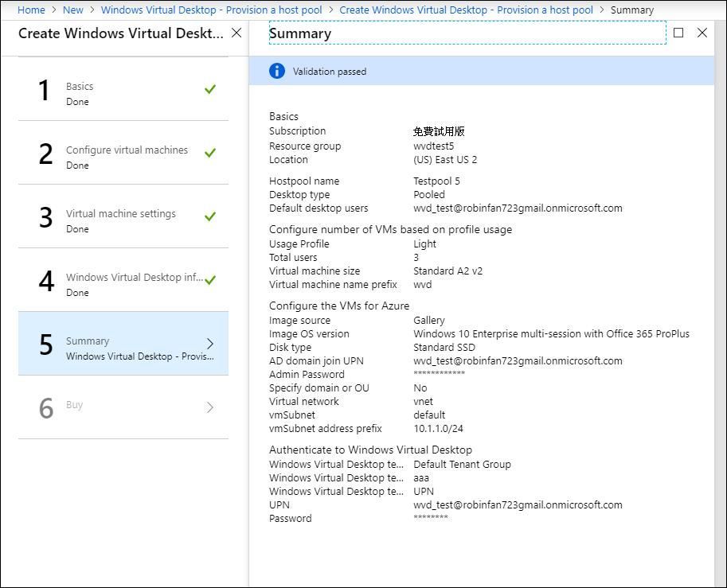Viewport: 727px width, 588px height.
Task: Open step 3 Virtual machine settings
Action: [x=123, y=216]
